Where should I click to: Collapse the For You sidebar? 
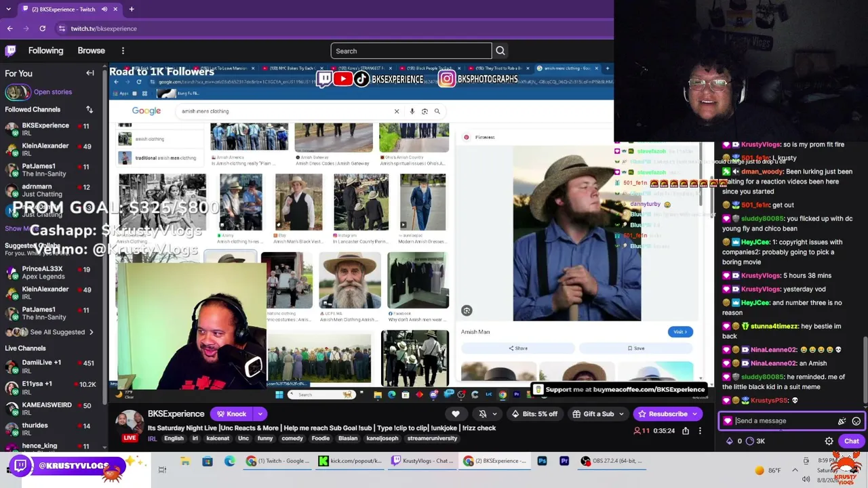(90, 73)
